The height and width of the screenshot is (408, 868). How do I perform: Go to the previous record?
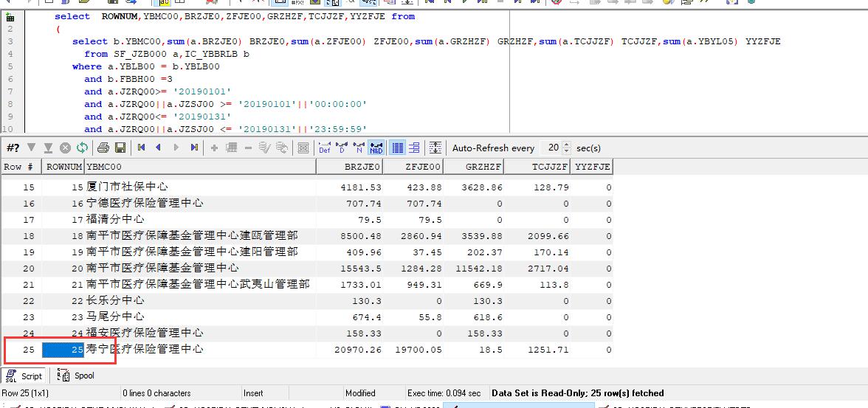pyautogui.click(x=158, y=148)
